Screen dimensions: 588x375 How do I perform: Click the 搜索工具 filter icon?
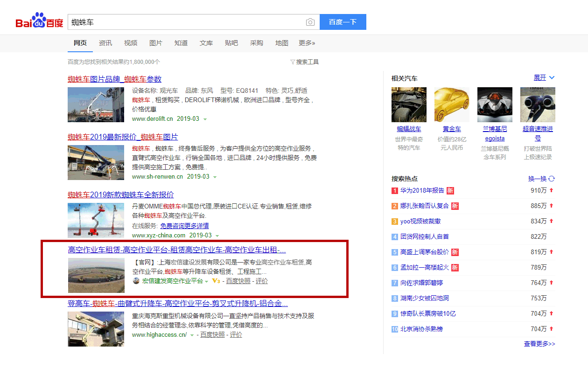coord(293,62)
